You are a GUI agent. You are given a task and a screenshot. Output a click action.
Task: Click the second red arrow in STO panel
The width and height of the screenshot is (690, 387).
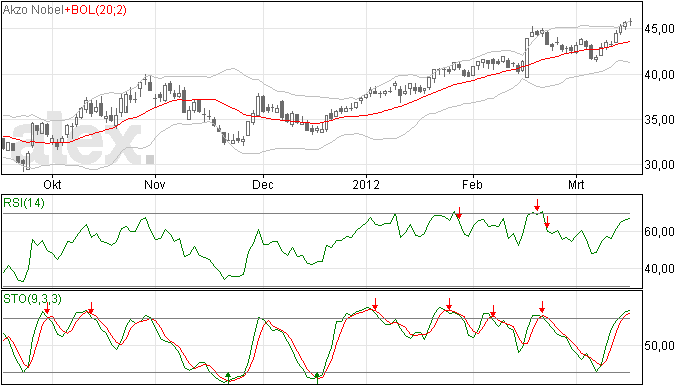coord(91,308)
